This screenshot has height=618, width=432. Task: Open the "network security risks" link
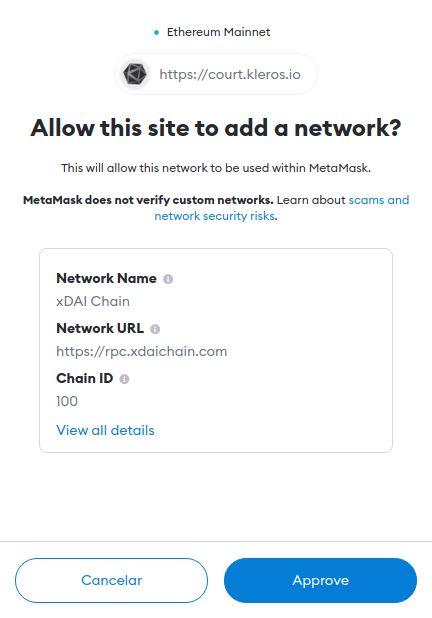point(214,216)
